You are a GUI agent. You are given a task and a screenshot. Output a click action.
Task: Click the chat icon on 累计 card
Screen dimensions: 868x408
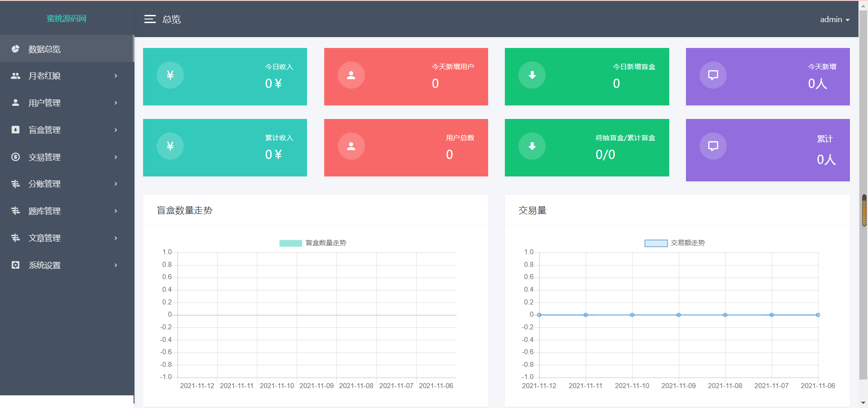coord(713,146)
